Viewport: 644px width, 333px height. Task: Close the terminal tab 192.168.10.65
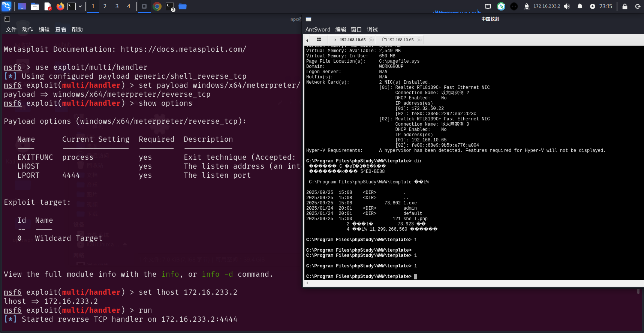(x=371, y=40)
